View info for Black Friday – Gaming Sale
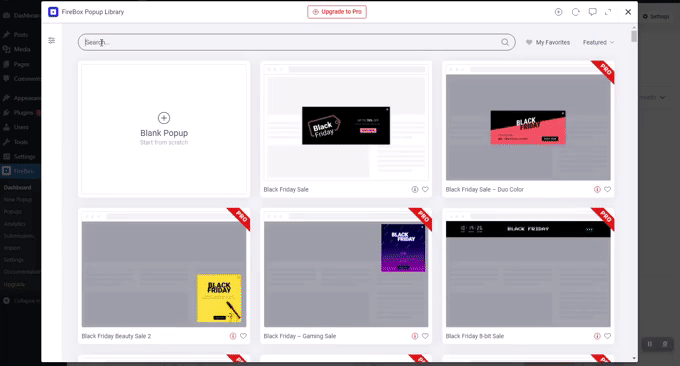This screenshot has width=680, height=366. pos(415,336)
